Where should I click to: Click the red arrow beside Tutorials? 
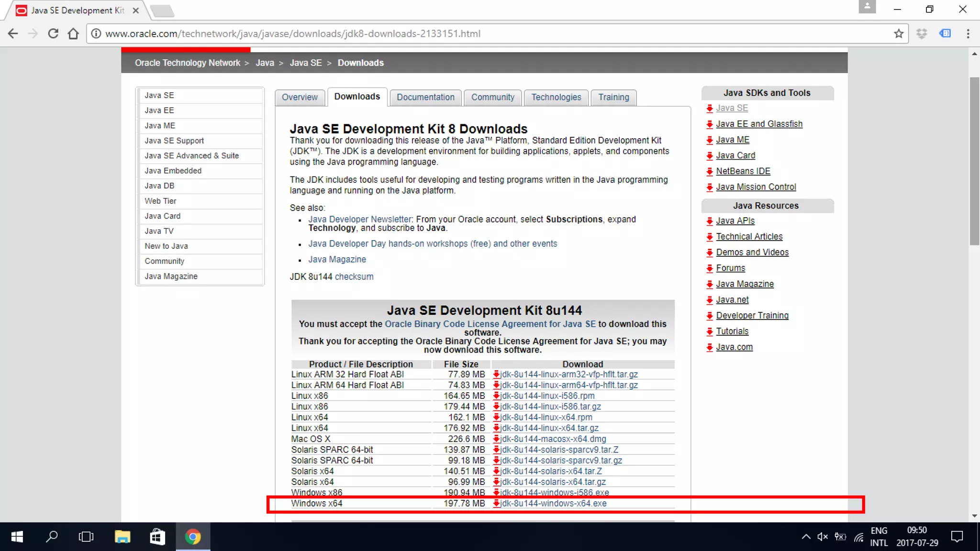click(x=709, y=331)
